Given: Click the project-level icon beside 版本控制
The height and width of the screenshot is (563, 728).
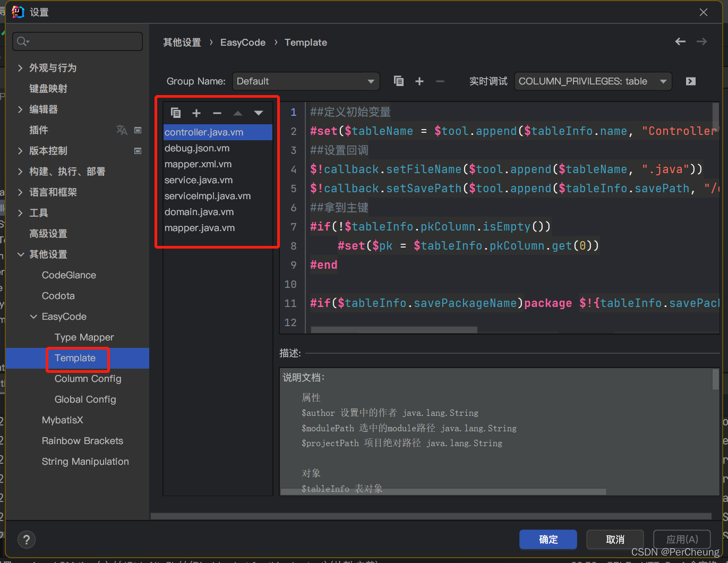Looking at the screenshot, I should (138, 151).
